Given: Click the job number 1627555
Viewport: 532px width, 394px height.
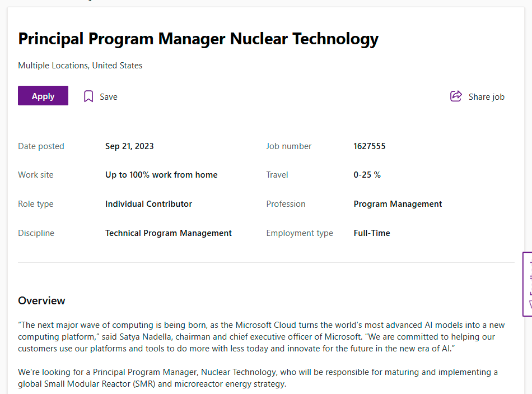Looking at the screenshot, I should pos(370,146).
